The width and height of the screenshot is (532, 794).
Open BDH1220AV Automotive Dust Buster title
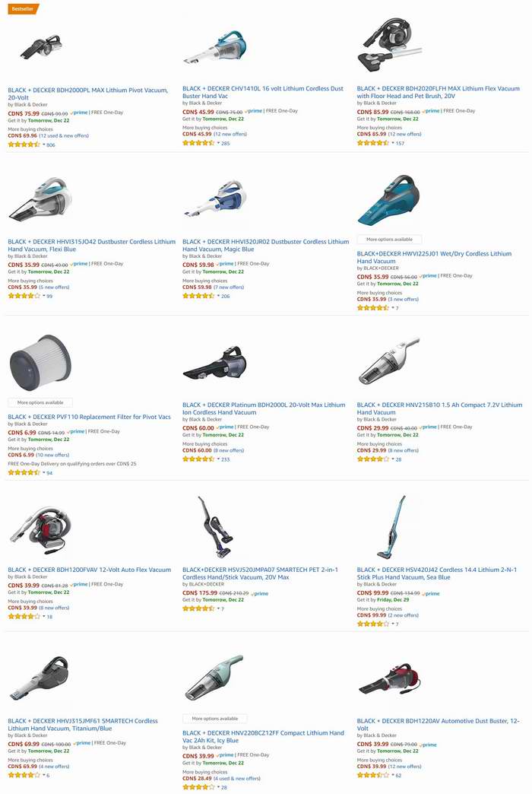point(438,725)
